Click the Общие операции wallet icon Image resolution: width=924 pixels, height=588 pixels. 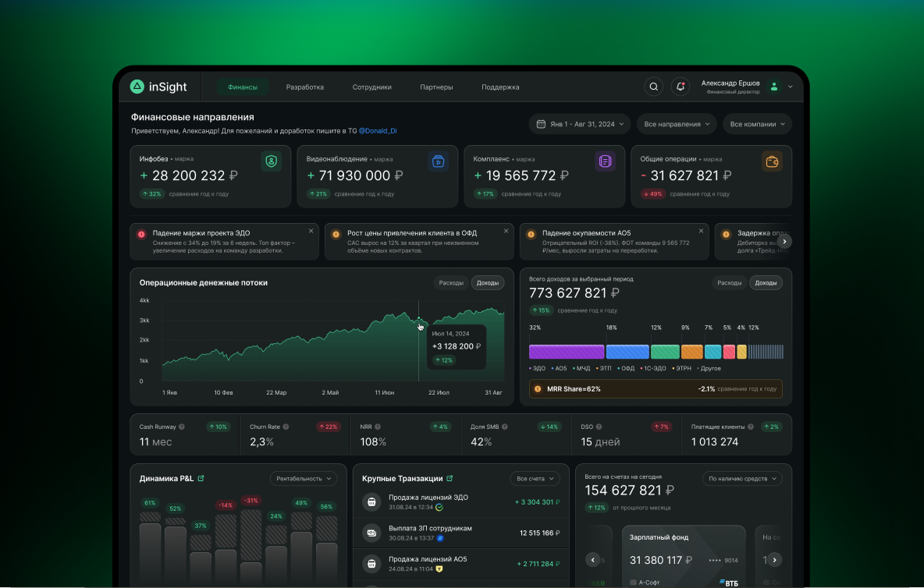click(772, 161)
